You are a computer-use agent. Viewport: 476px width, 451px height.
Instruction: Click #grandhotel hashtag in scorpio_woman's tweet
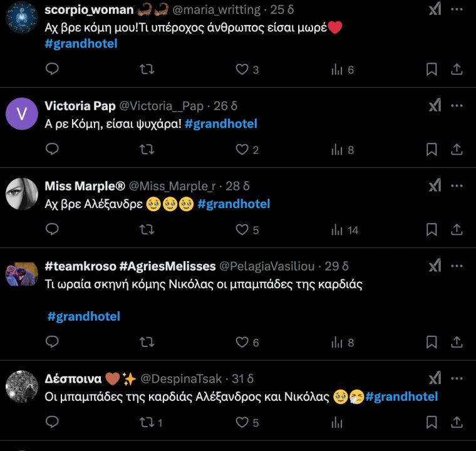coord(81,43)
